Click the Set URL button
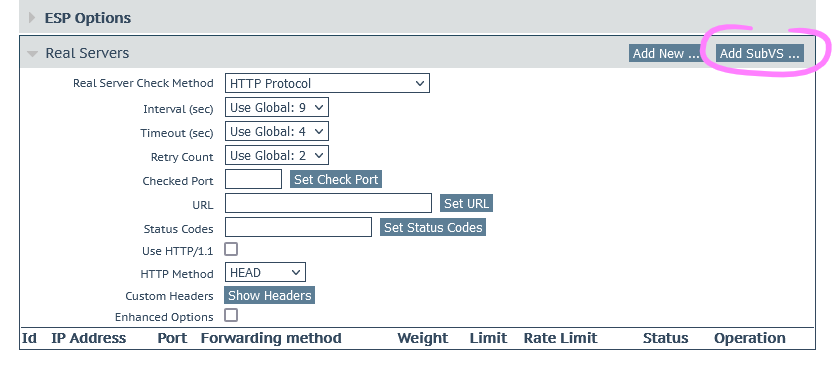This screenshot has height=378, width=837. (x=466, y=203)
